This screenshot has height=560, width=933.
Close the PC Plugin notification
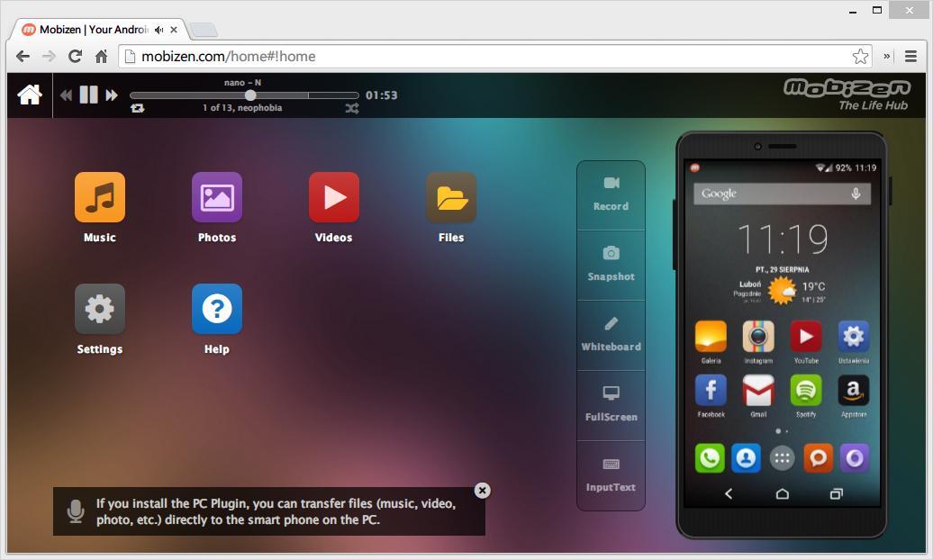483,491
